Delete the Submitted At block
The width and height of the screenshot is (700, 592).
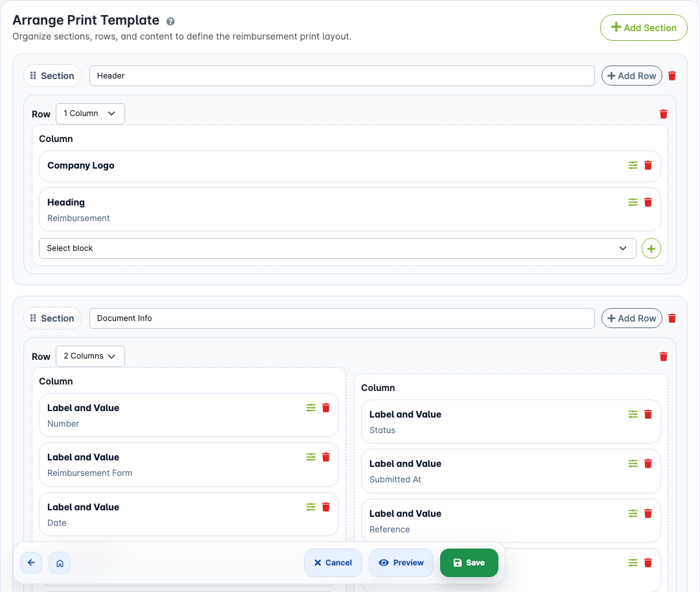[648, 464]
